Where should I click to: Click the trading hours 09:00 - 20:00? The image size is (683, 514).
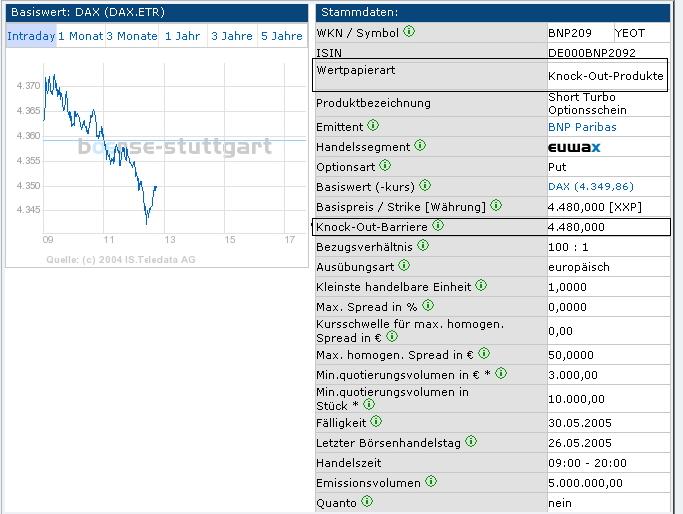(587, 463)
